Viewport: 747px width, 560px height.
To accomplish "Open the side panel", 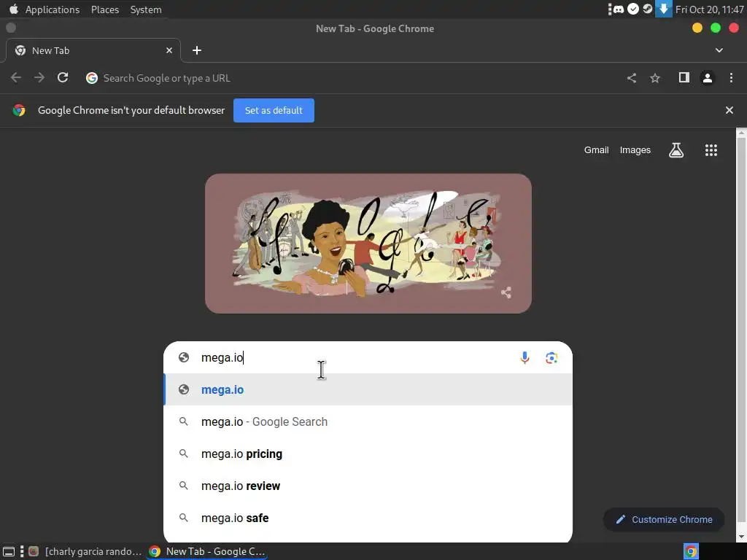I will 684,77.
